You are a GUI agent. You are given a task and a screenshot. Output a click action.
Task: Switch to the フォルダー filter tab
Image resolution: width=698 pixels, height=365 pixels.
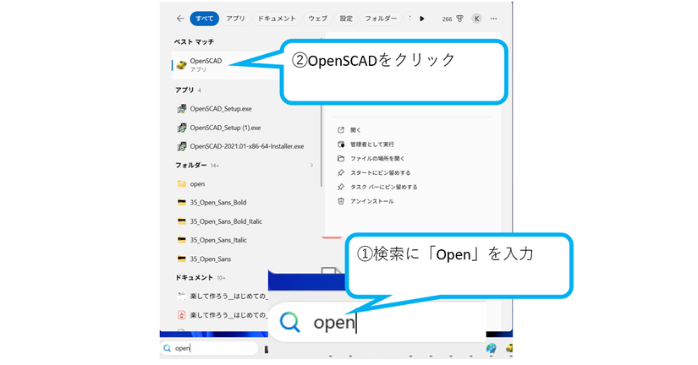tap(381, 19)
